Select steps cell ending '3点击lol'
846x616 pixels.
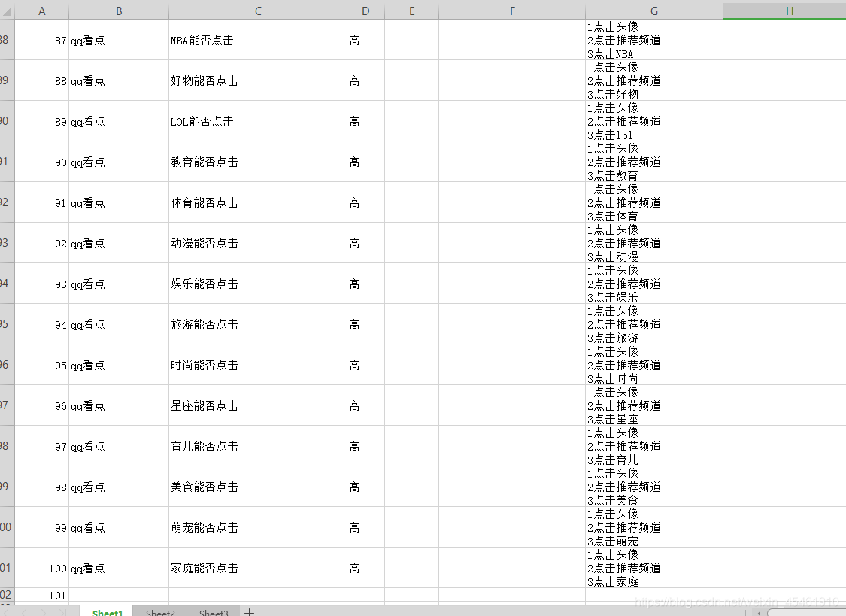coord(654,121)
